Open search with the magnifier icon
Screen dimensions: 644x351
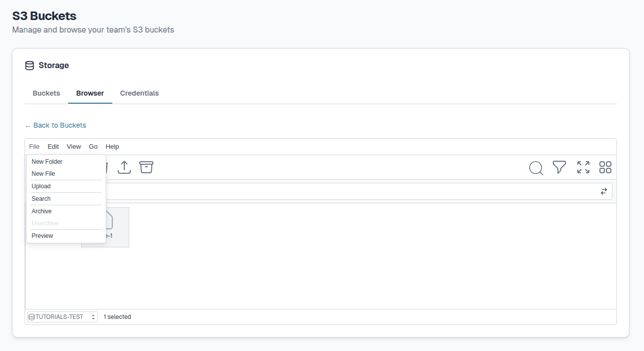(x=536, y=168)
